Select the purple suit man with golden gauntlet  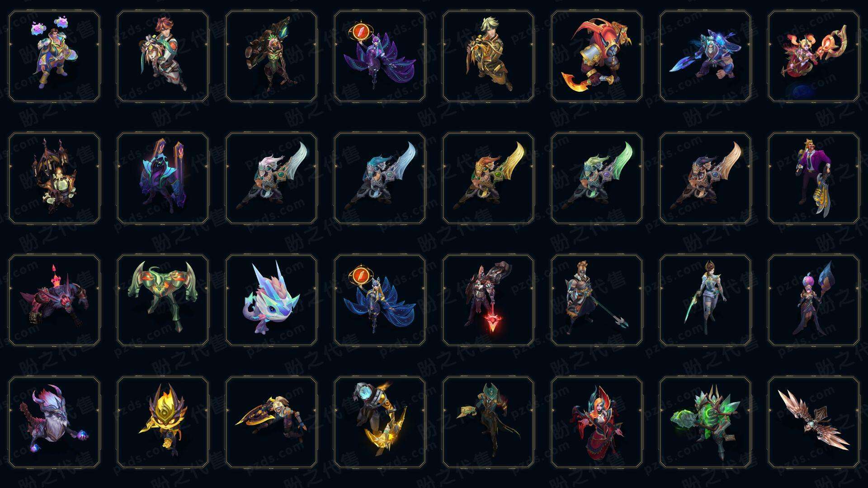(814, 178)
